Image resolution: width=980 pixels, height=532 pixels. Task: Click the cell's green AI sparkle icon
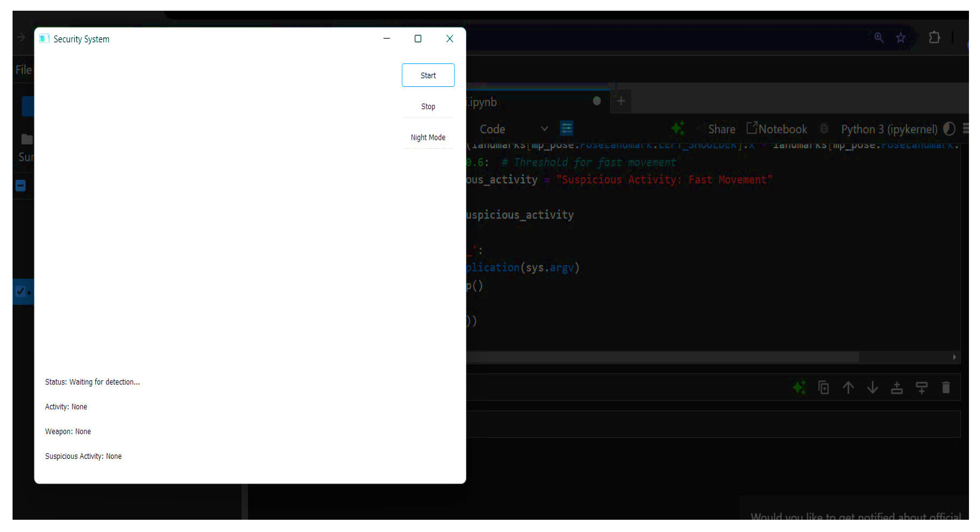[800, 387]
